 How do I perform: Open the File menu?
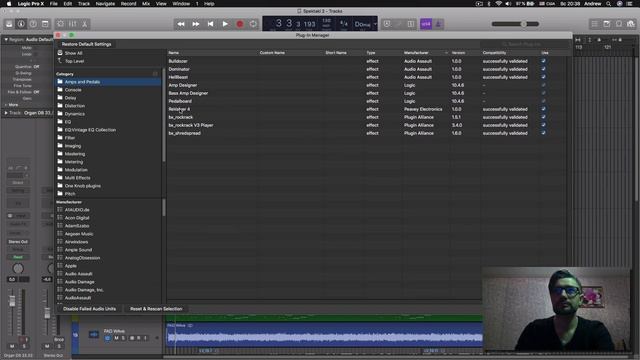pos(53,4)
